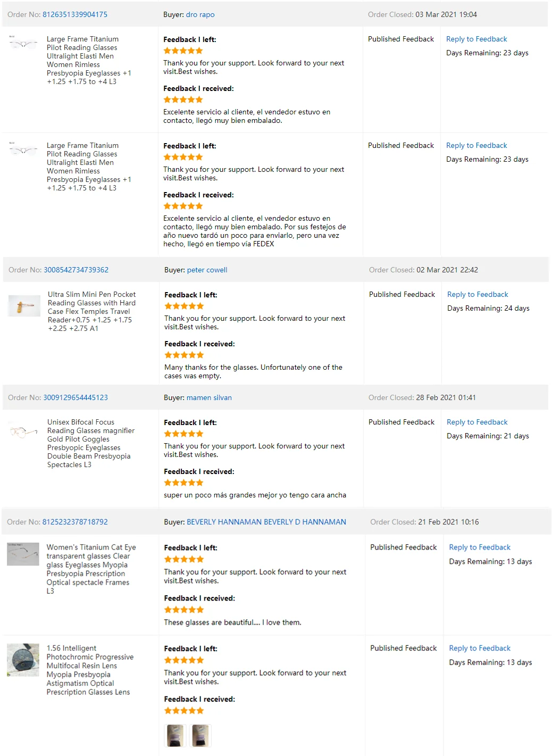View the second buyer feedback photo
Screen dimensions: 552x756
coord(200,735)
